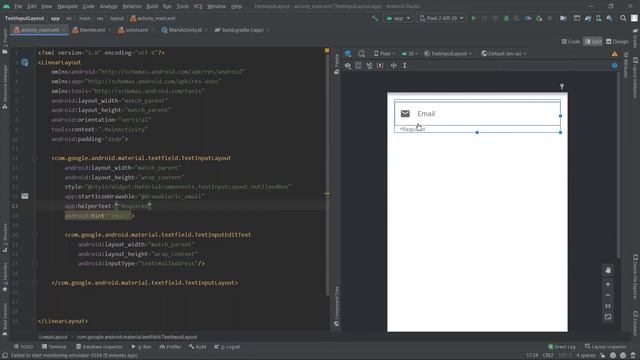The image size is (640, 360).
Task: Open the Pixel device preview dropdown
Action: [384, 53]
